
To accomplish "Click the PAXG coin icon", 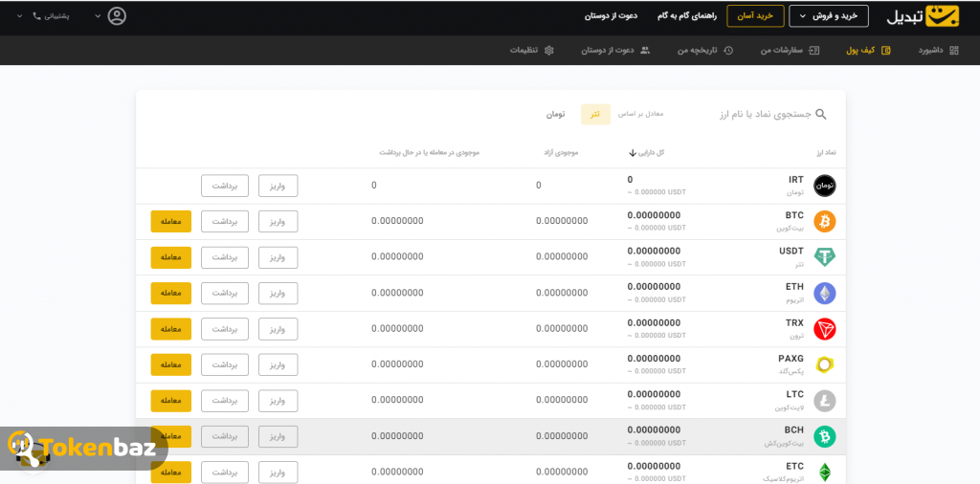I will [x=824, y=364].
